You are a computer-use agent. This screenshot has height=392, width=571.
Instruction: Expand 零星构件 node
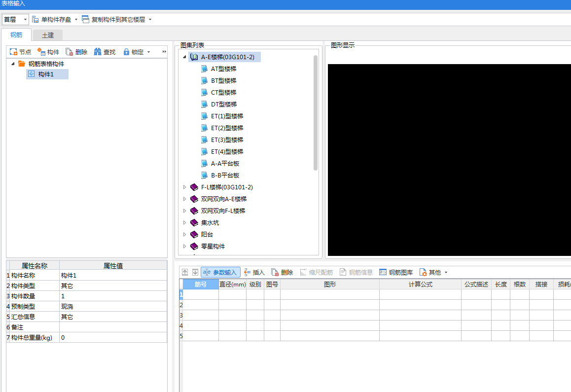[x=184, y=246]
